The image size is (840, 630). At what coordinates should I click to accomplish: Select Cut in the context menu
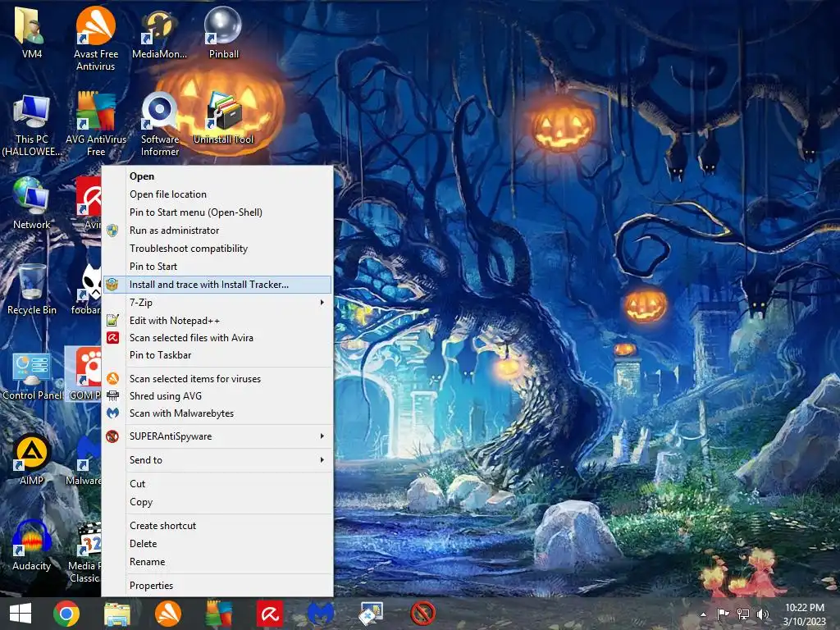click(x=217, y=484)
